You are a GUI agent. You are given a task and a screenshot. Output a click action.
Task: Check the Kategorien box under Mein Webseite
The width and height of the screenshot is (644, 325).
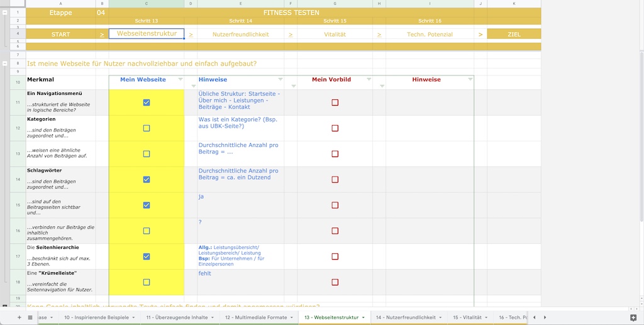point(146,128)
